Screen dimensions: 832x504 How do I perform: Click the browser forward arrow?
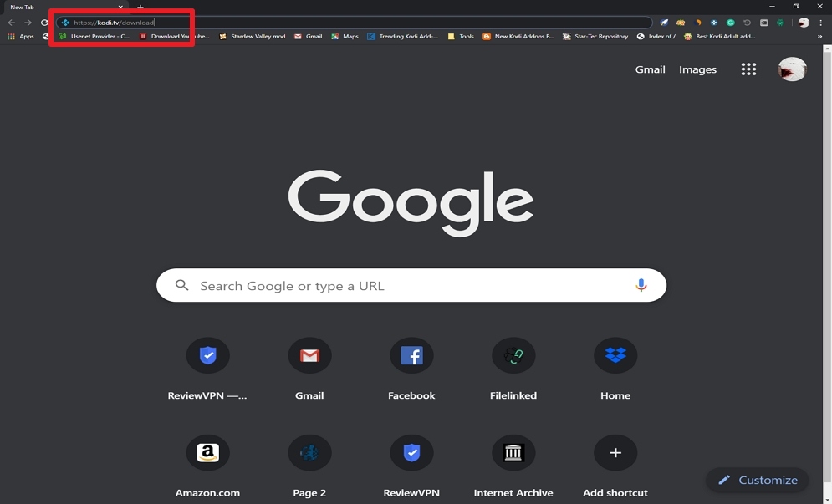coord(28,23)
